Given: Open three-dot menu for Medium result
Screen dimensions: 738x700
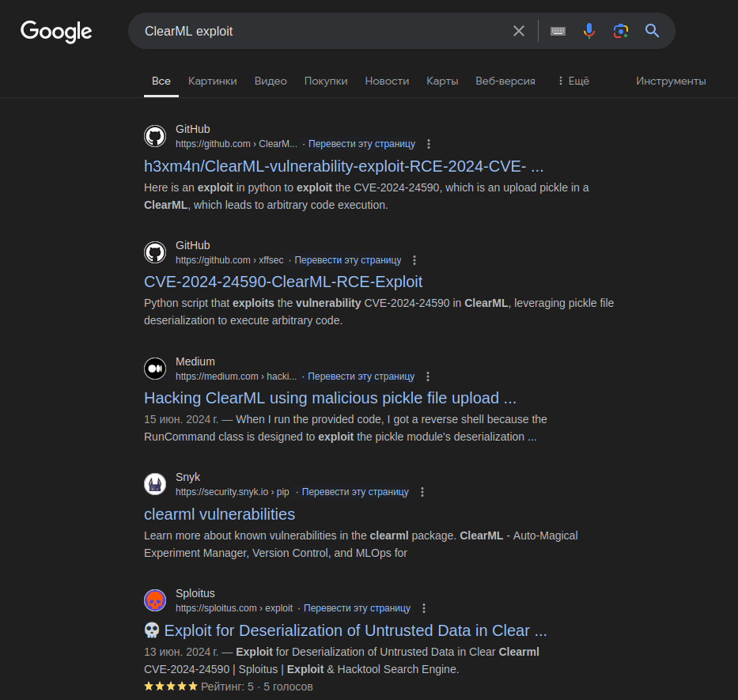Looking at the screenshot, I should (427, 376).
